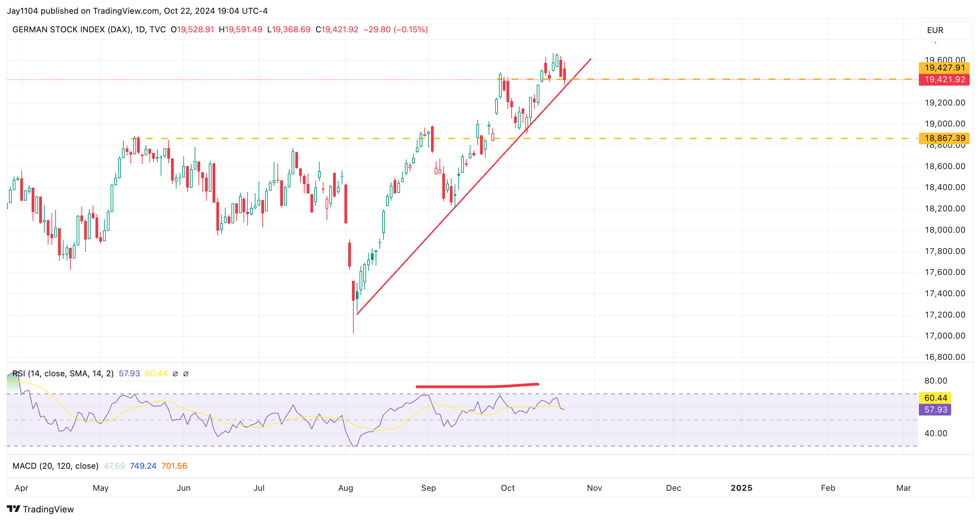Click the blue MACD value 749.24
Screen dimensions: 980x521
click(x=143, y=466)
